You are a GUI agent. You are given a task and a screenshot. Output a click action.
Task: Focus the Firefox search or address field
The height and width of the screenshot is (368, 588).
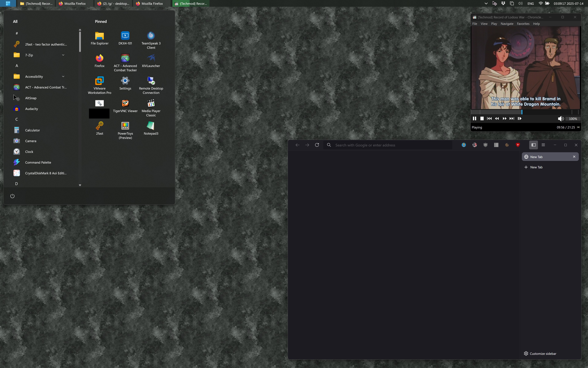pyautogui.click(x=388, y=145)
